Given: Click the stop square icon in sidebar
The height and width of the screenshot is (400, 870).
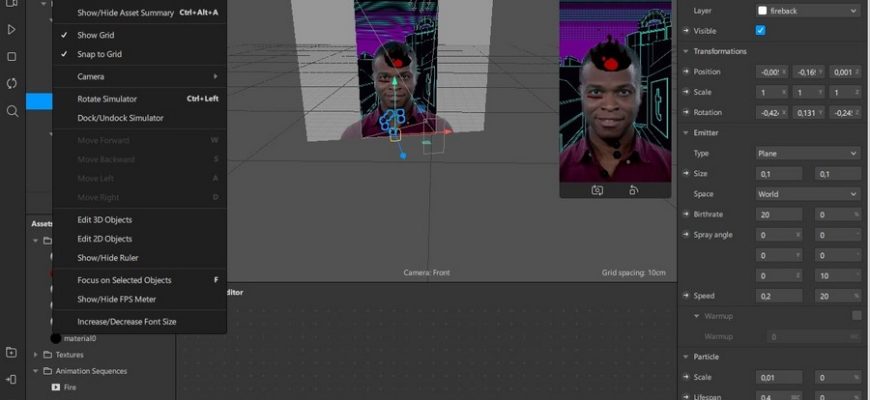Looking at the screenshot, I should click(x=11, y=57).
